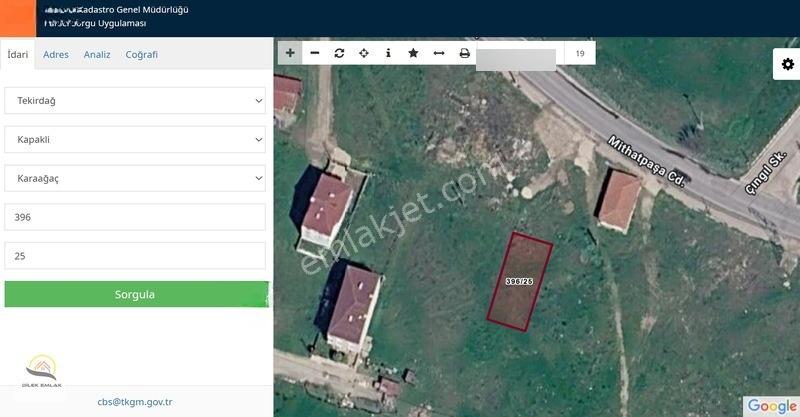Click the Çıngıl Sk. street label
This screenshot has height=417, width=800.
(x=765, y=173)
